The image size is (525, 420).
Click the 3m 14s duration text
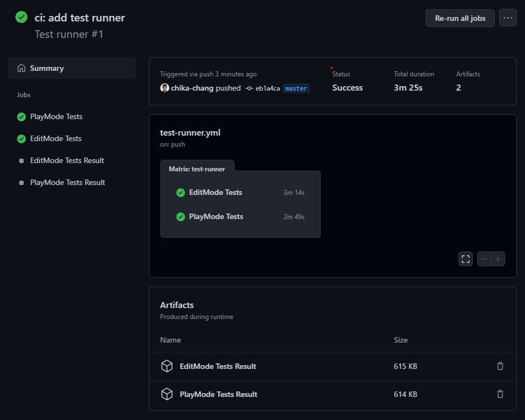point(294,193)
